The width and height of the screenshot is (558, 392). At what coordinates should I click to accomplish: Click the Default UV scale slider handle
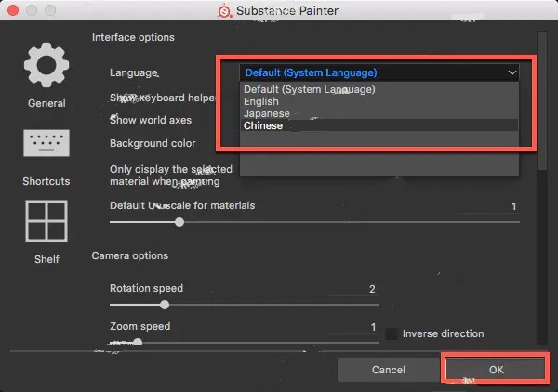click(x=179, y=222)
